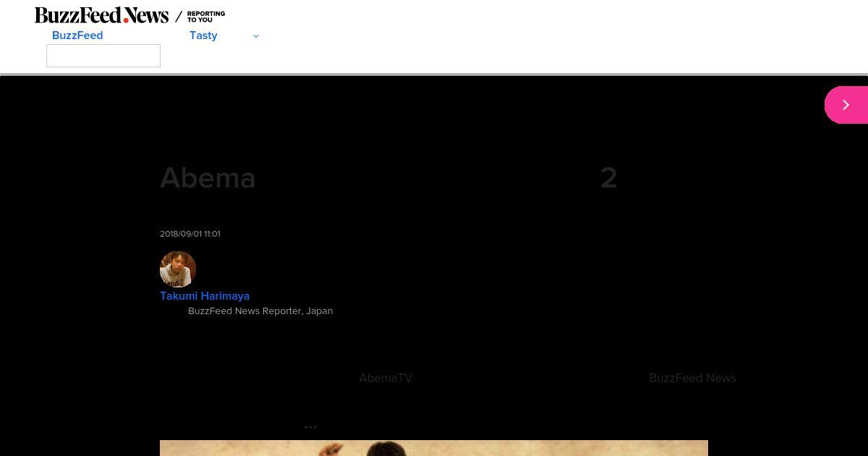This screenshot has width=868, height=456.
Task: Visit the Takumi Harimaya author page
Action: click(205, 296)
